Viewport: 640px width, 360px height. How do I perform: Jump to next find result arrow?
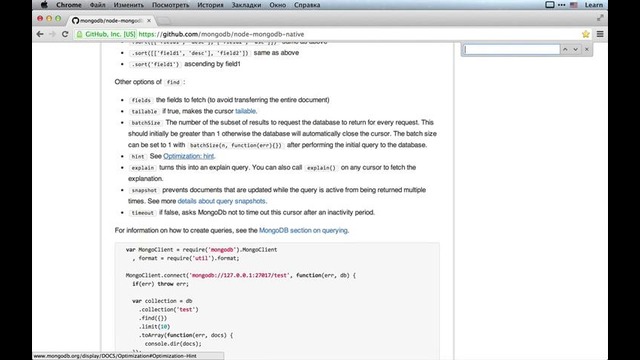point(576,49)
